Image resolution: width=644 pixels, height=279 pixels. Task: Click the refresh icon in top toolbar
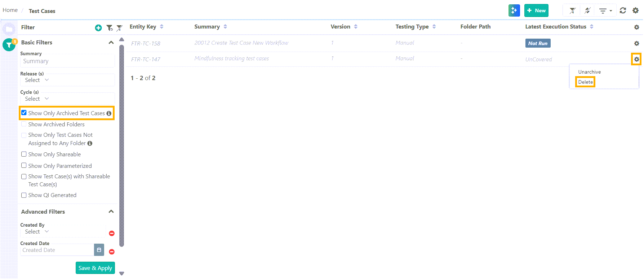pos(623,10)
